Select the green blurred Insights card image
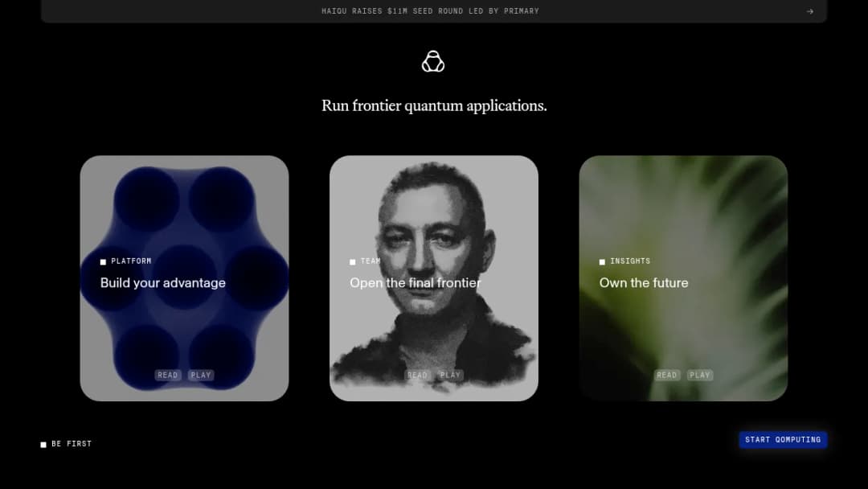The image size is (868, 489). coord(683,278)
